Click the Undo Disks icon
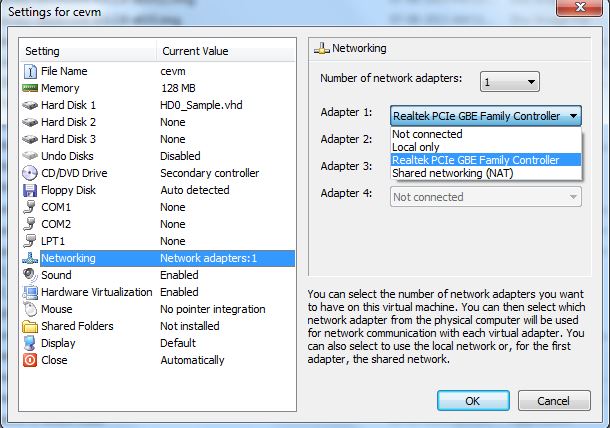Viewport: 610px width, 428px height. coord(30,156)
